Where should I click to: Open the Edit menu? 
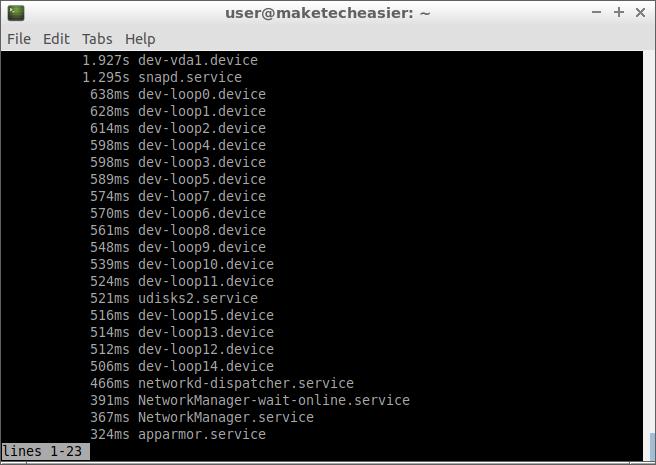tap(56, 39)
